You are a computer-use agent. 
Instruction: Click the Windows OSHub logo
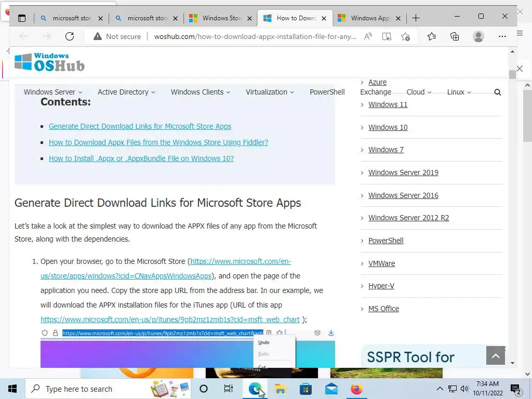pyautogui.click(x=49, y=62)
